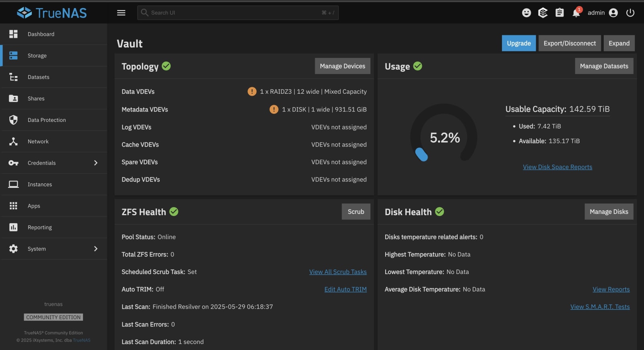Click the blue Upgrade button
This screenshot has height=350, width=644.
pyautogui.click(x=519, y=43)
